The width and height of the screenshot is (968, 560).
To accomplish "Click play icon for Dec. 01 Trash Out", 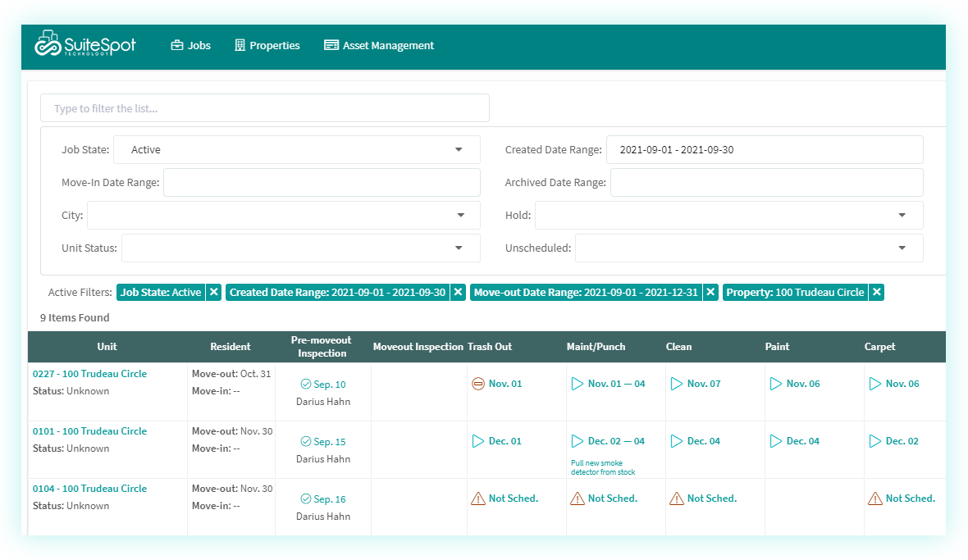I will (x=478, y=441).
